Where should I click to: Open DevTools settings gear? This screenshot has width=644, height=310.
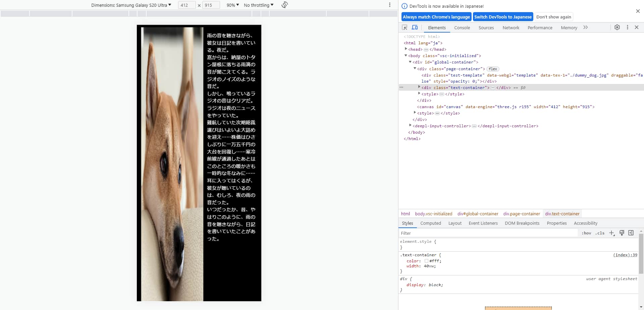click(617, 28)
